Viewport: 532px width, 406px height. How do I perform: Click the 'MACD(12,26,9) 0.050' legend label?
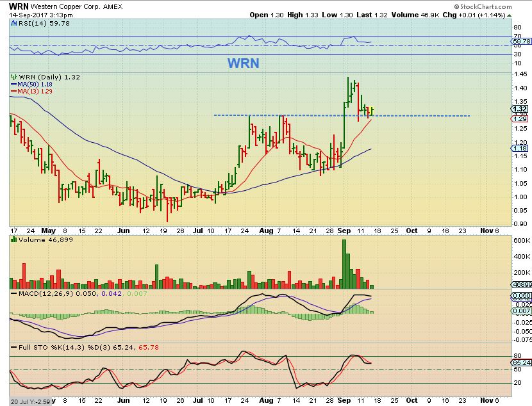pos(58,293)
